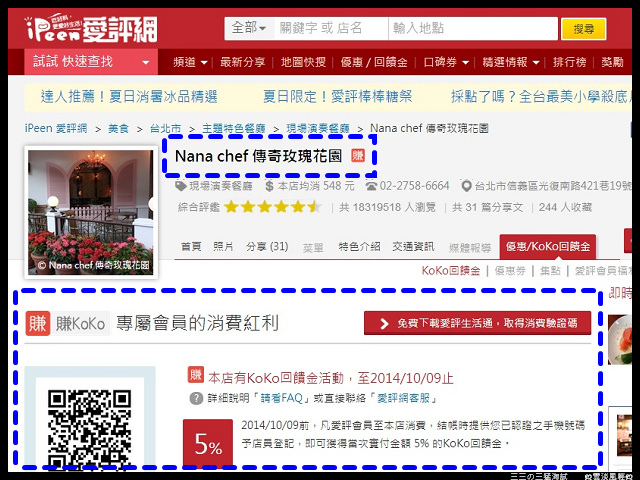Switch to the 交通資訊 tab

point(413,247)
